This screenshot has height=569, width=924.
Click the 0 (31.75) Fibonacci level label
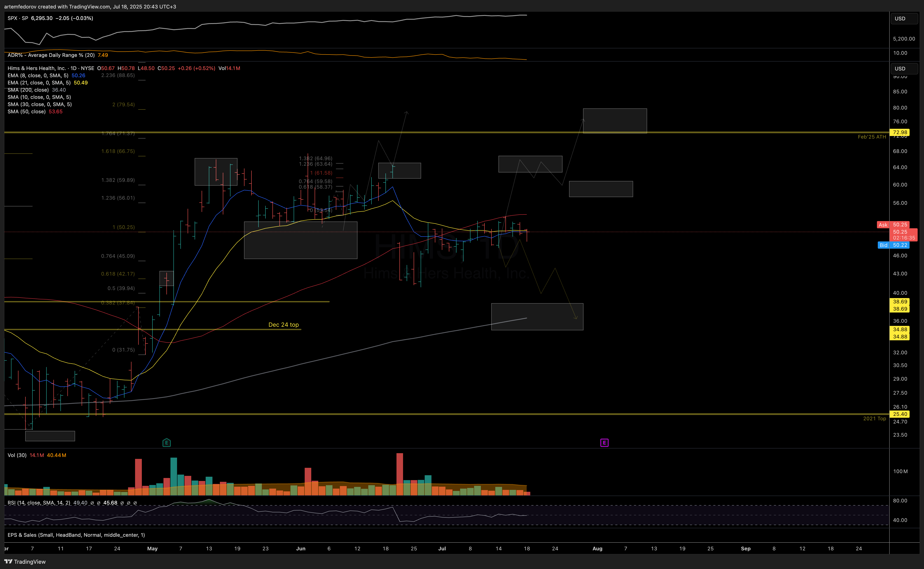pyautogui.click(x=123, y=350)
